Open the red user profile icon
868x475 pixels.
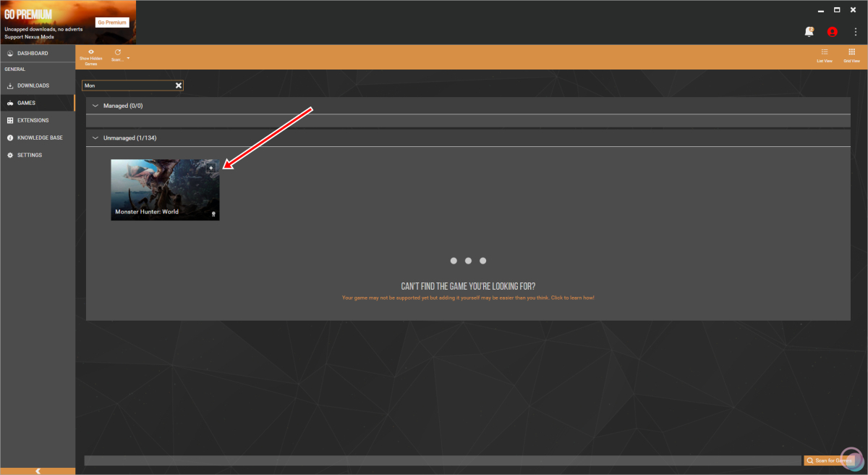click(x=833, y=32)
